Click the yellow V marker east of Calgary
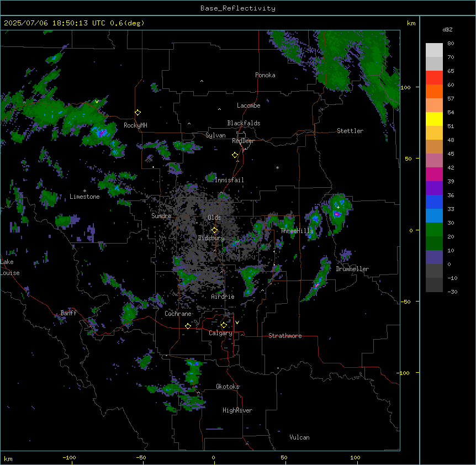This screenshot has height=465, width=476. [237, 323]
